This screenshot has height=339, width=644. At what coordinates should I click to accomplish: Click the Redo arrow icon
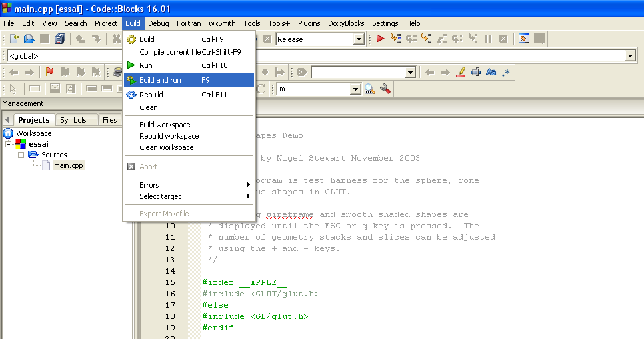(x=96, y=39)
